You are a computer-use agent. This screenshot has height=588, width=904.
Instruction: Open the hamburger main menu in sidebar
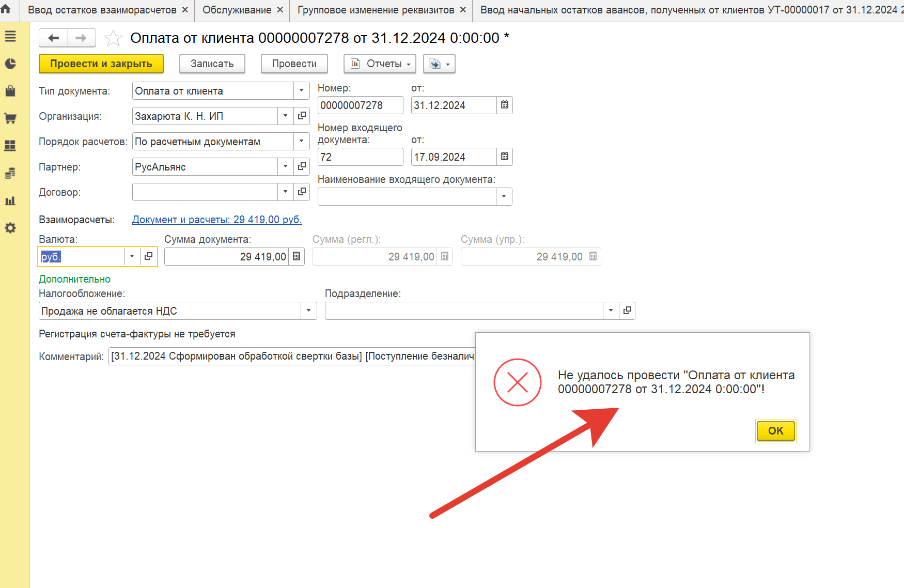pyautogui.click(x=10, y=37)
